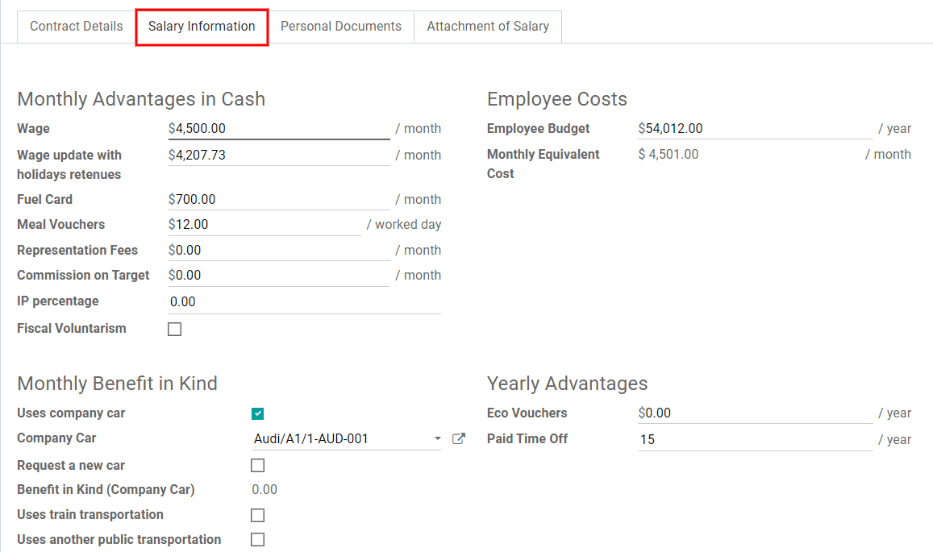
Task: Check the Uses train transportation box
Action: point(258,515)
